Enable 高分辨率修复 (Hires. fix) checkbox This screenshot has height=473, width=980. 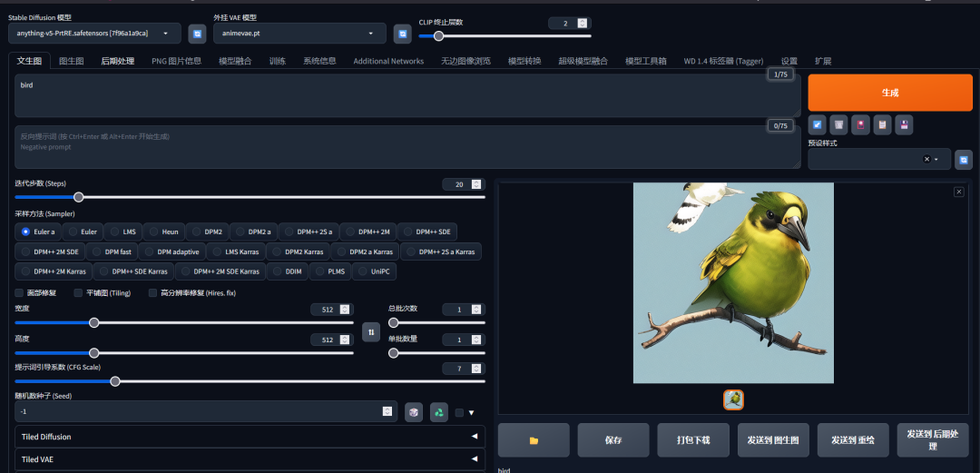pyautogui.click(x=152, y=293)
